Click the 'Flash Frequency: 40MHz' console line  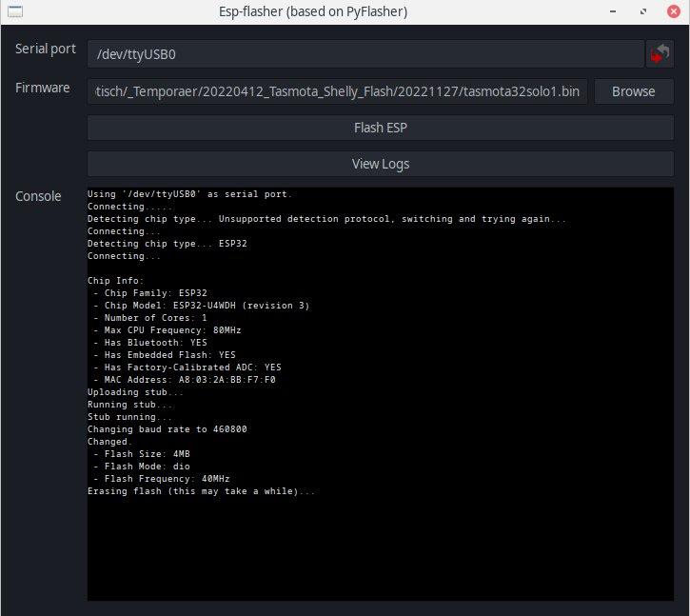tap(162, 479)
